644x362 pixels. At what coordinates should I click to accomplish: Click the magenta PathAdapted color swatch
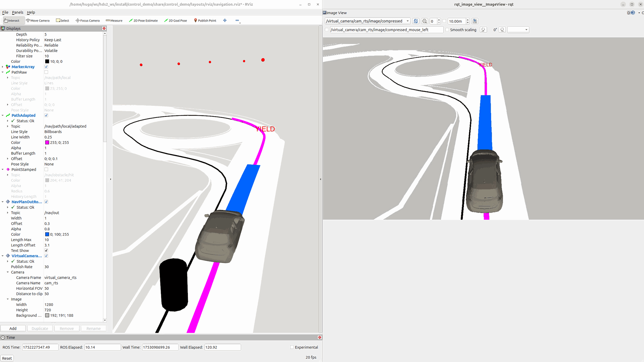pyautogui.click(x=47, y=143)
